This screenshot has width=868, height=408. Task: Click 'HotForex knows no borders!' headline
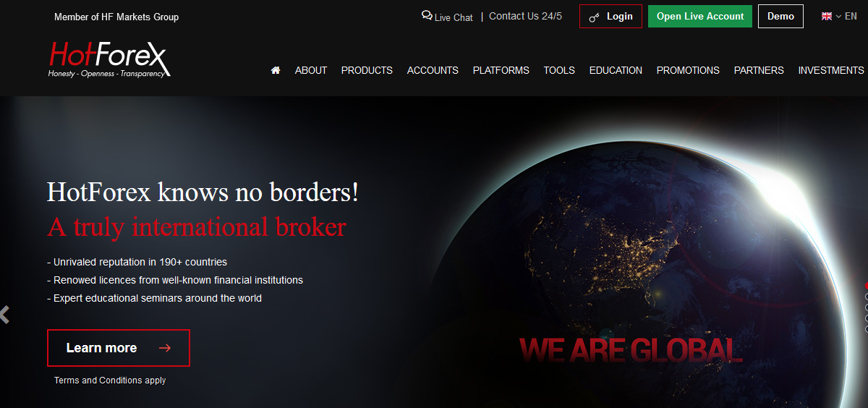click(x=203, y=192)
